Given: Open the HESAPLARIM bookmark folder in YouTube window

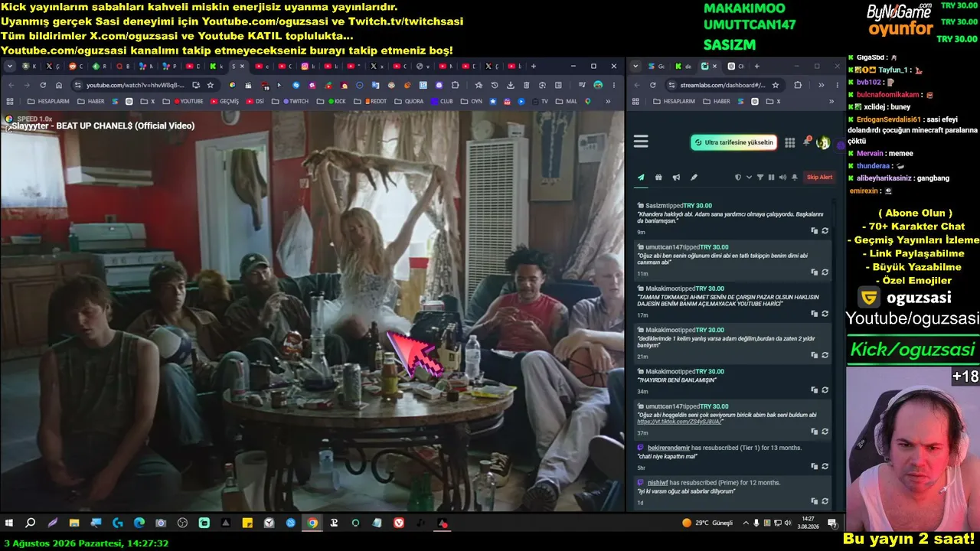Looking at the screenshot, I should [48, 101].
